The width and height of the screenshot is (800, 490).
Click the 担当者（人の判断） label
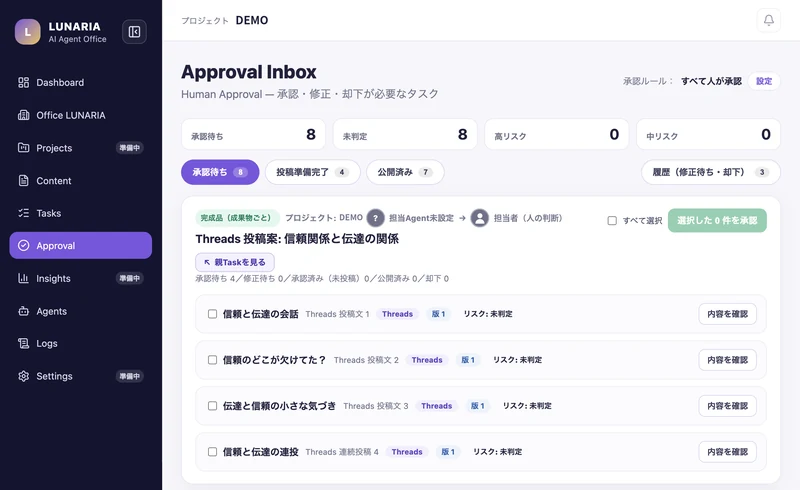[x=528, y=218]
